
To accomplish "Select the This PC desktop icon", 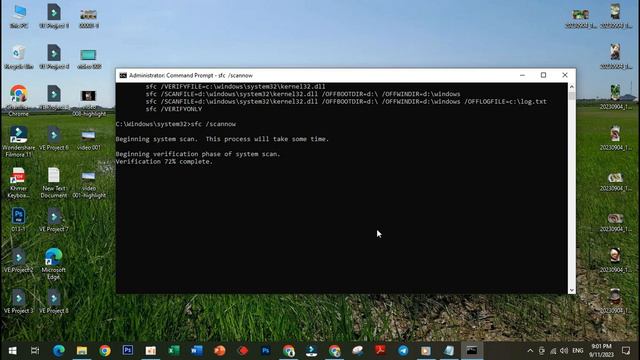I will (19, 16).
